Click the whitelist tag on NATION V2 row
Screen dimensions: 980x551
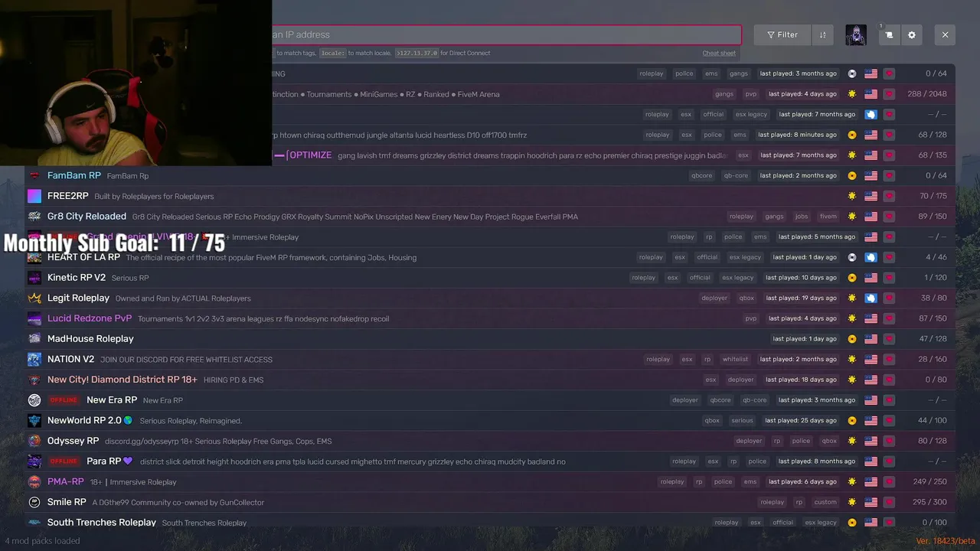(x=735, y=359)
